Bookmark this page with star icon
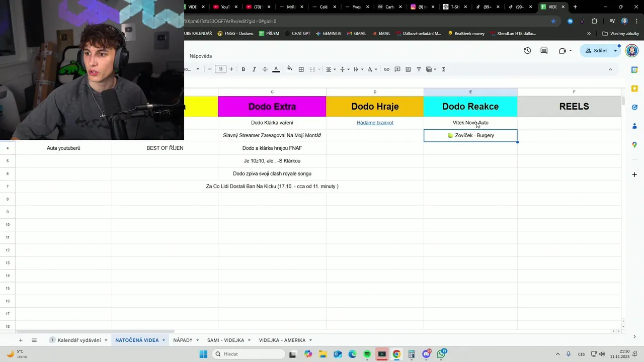 [553, 21]
